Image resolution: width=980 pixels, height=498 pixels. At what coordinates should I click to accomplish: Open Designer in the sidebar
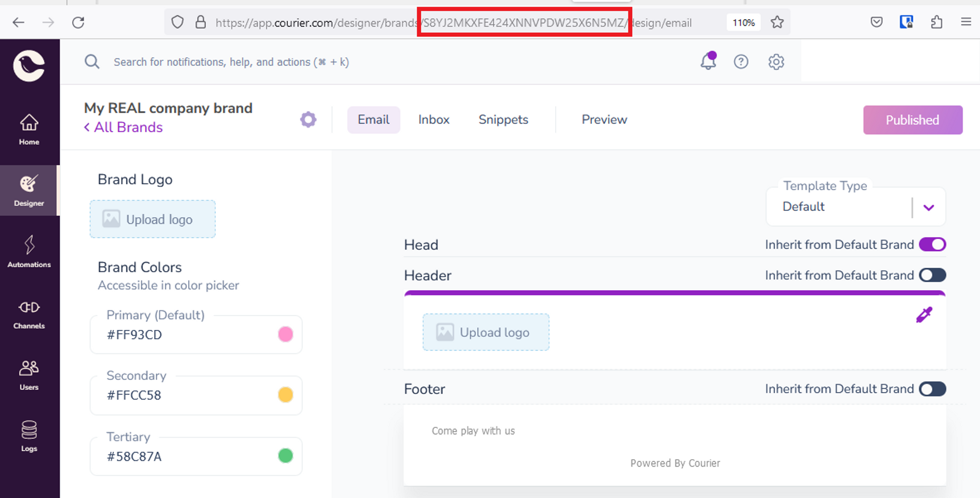[29, 191]
